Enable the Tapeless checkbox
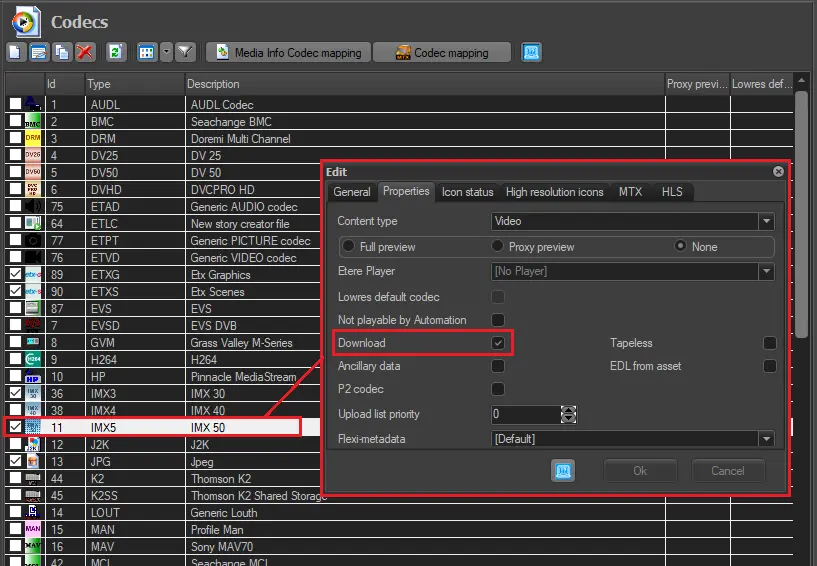The height and width of the screenshot is (566, 817). click(x=769, y=343)
